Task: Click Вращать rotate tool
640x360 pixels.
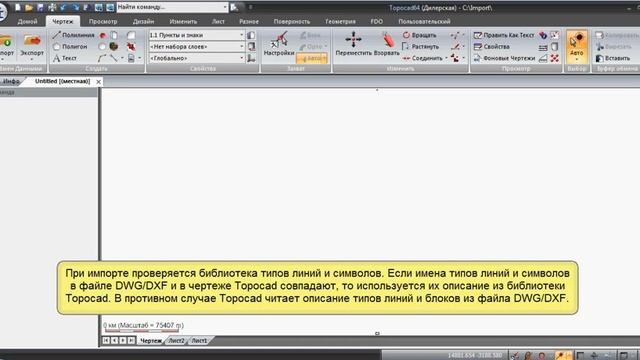Action: point(420,35)
